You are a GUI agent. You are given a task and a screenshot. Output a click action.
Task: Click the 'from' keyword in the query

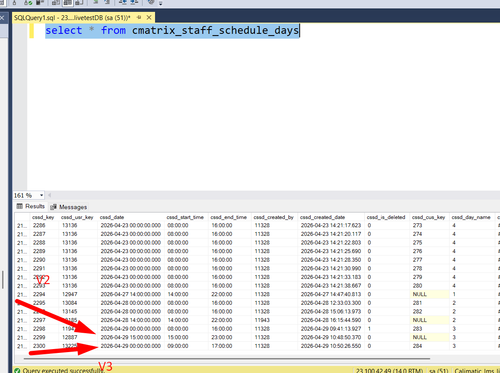(113, 30)
